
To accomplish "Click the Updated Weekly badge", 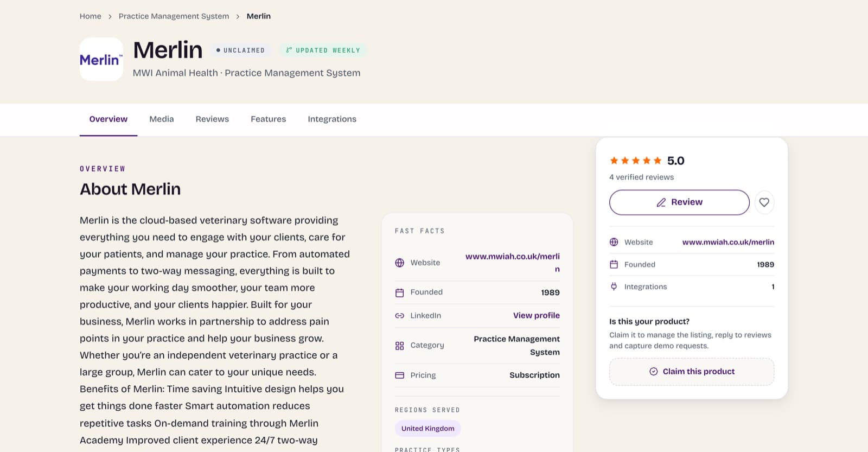I will (323, 50).
